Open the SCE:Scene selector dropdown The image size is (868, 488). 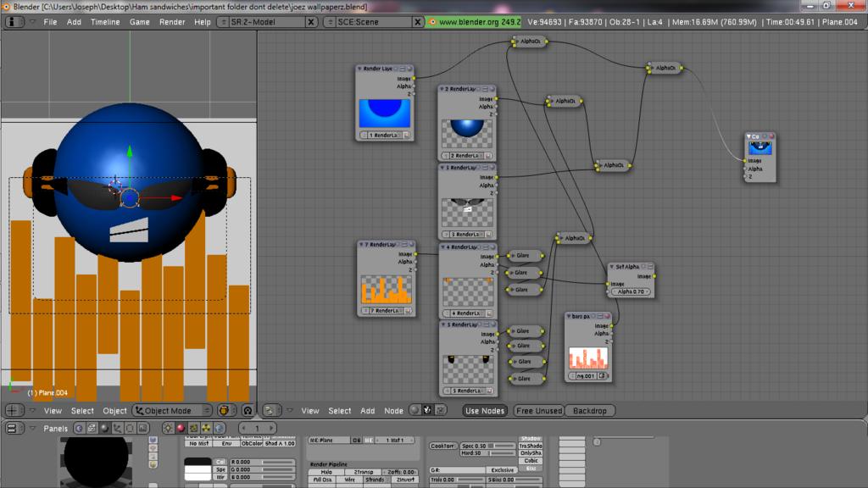tap(330, 22)
